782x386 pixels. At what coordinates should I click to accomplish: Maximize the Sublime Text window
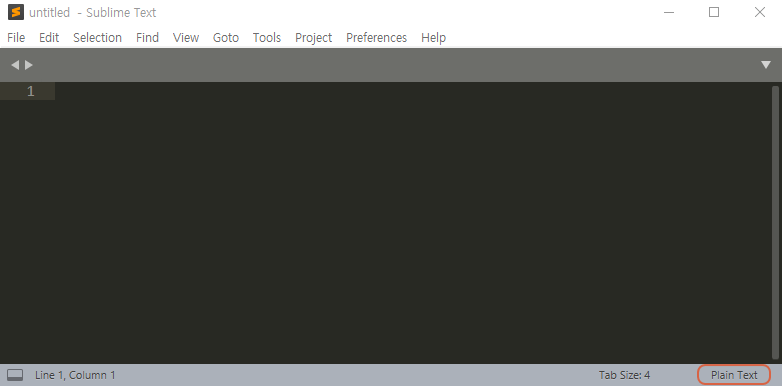pos(714,12)
